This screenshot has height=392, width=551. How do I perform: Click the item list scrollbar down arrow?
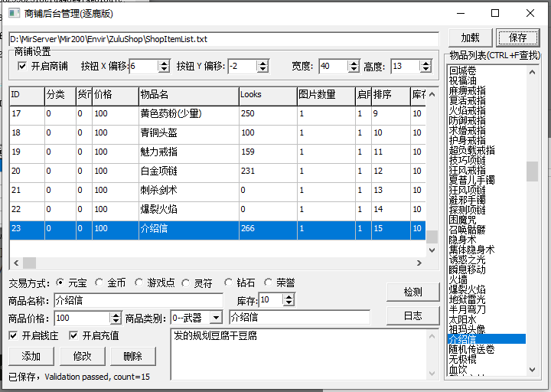532,370
